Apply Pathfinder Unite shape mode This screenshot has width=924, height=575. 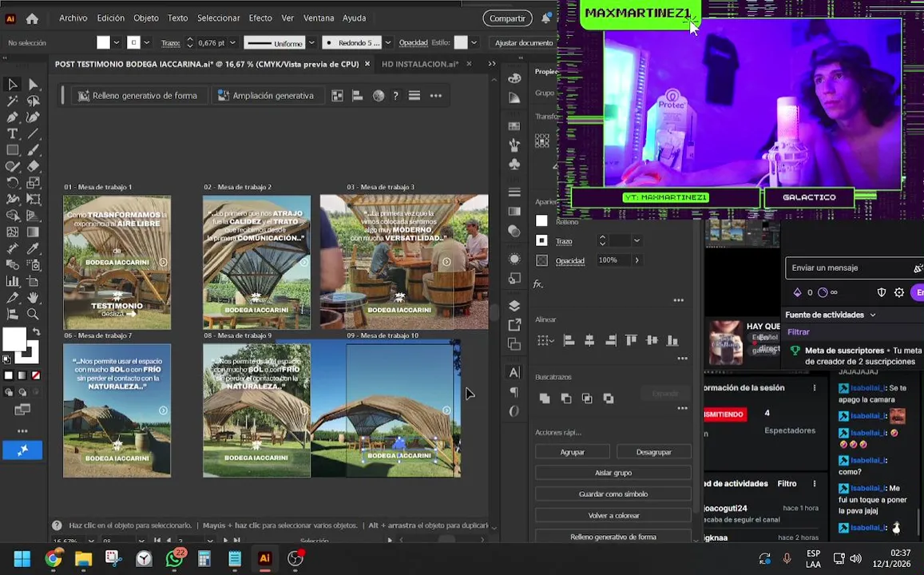[545, 399]
